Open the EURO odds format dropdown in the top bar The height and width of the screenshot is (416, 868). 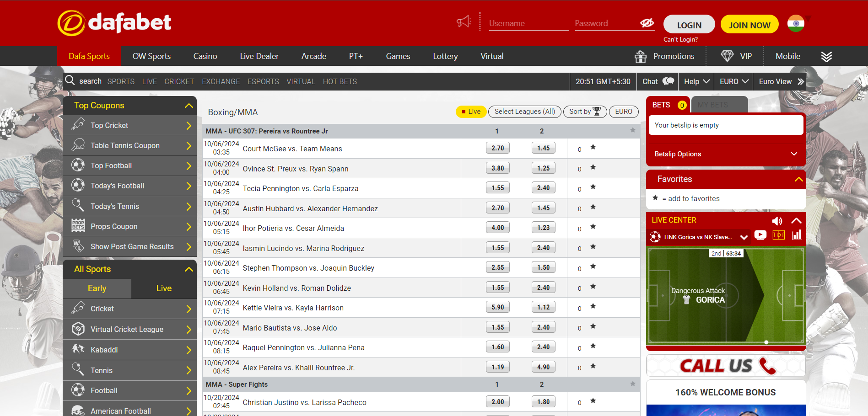coord(733,81)
